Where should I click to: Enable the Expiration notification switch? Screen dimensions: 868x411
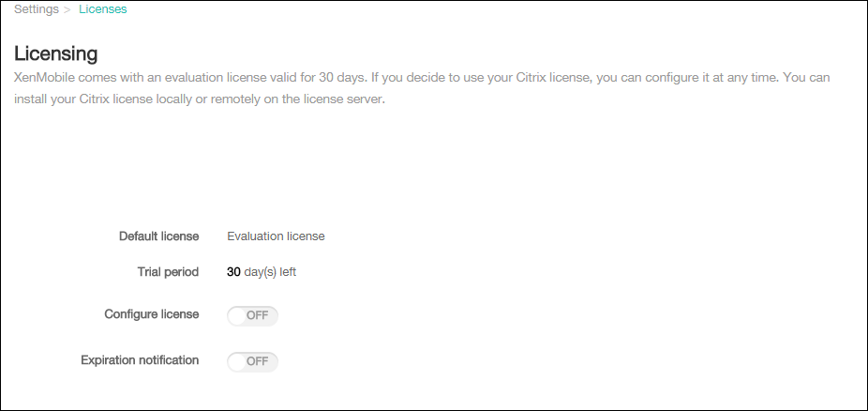[x=252, y=361]
